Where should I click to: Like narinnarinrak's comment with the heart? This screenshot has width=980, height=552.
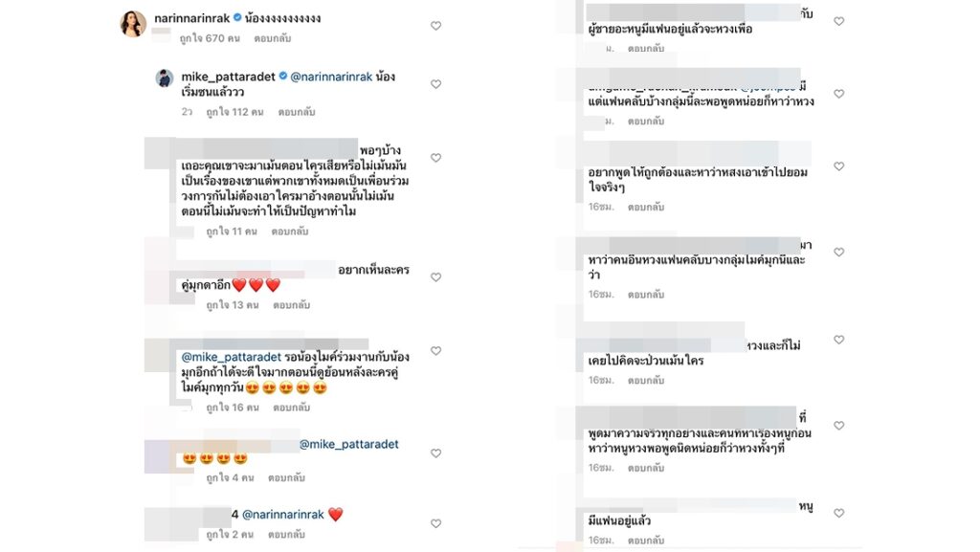[435, 26]
